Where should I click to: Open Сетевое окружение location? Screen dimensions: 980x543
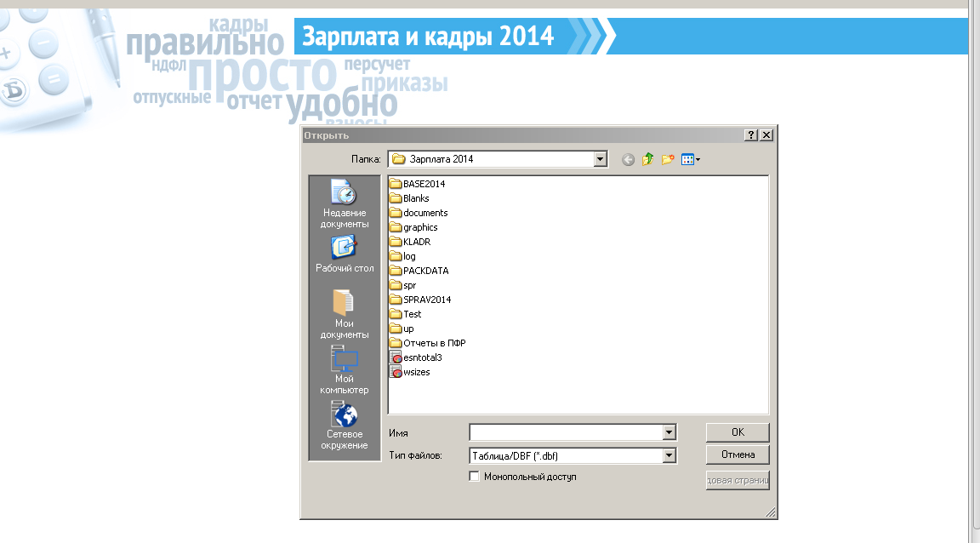tap(345, 426)
